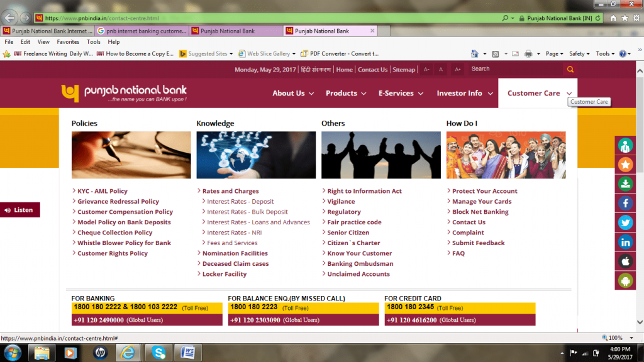The width and height of the screenshot is (644, 362).
Task: Click the Apple app download icon
Action: click(625, 261)
